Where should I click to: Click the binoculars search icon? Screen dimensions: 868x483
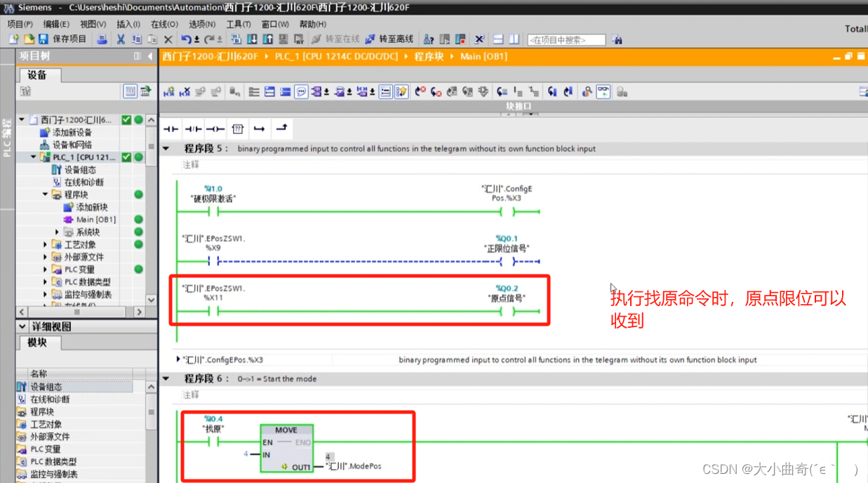coord(617,40)
